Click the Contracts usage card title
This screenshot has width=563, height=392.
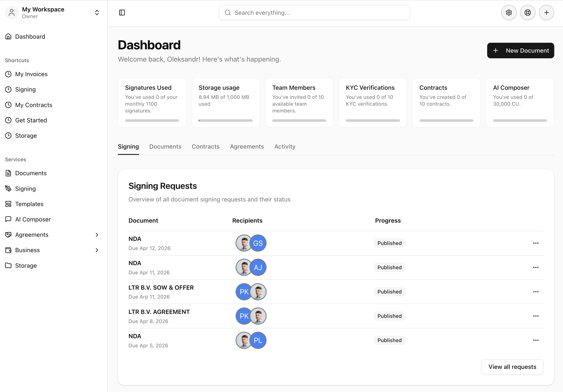pos(433,87)
